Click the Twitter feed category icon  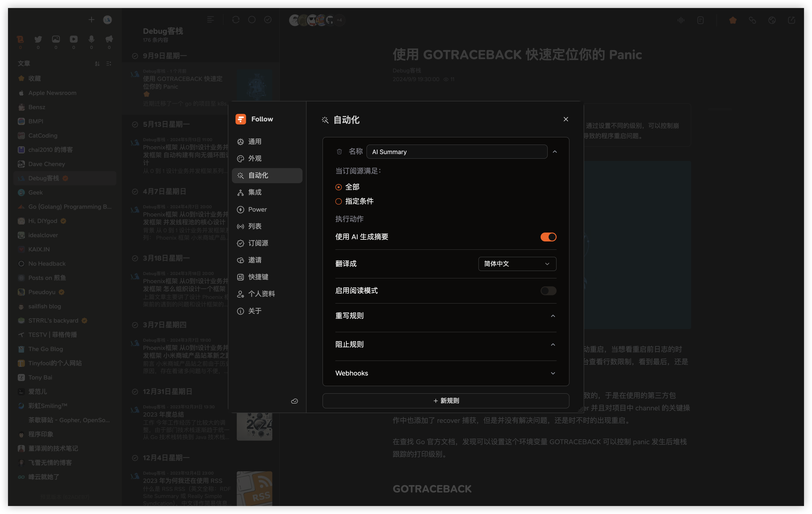click(38, 39)
